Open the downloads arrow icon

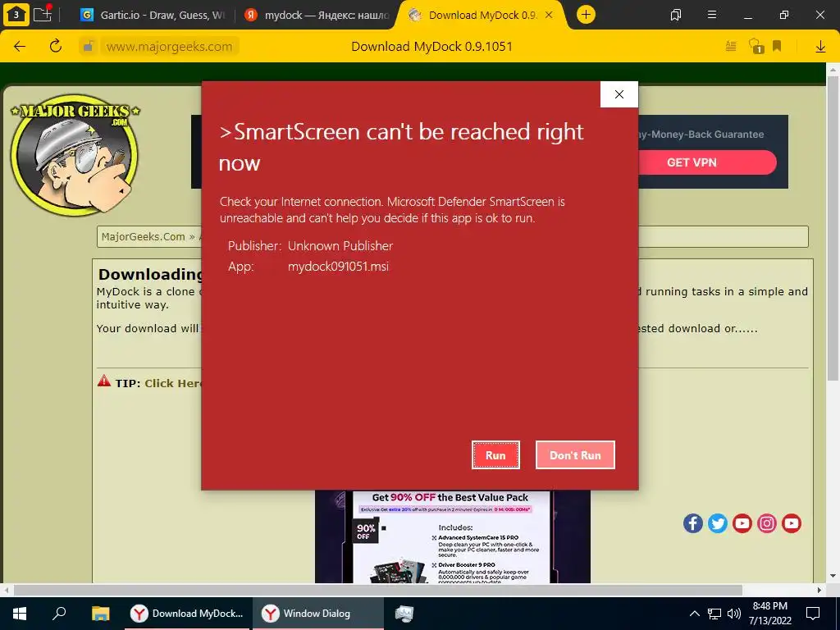pos(820,47)
